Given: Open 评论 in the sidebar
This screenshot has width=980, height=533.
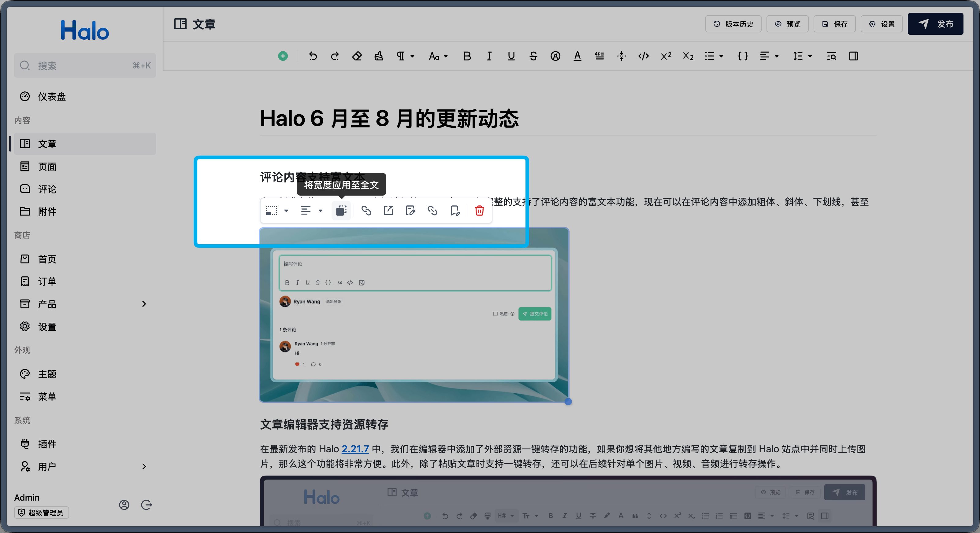Looking at the screenshot, I should click(47, 189).
